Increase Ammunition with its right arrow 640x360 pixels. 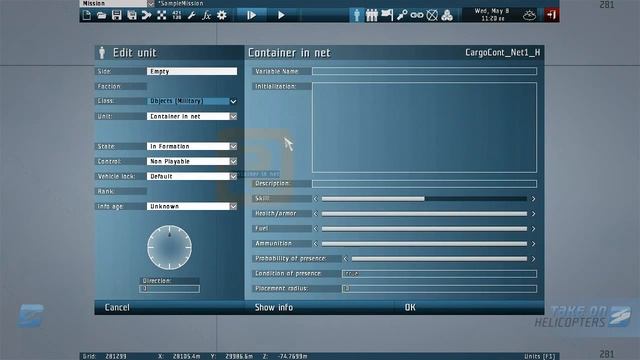(533, 244)
